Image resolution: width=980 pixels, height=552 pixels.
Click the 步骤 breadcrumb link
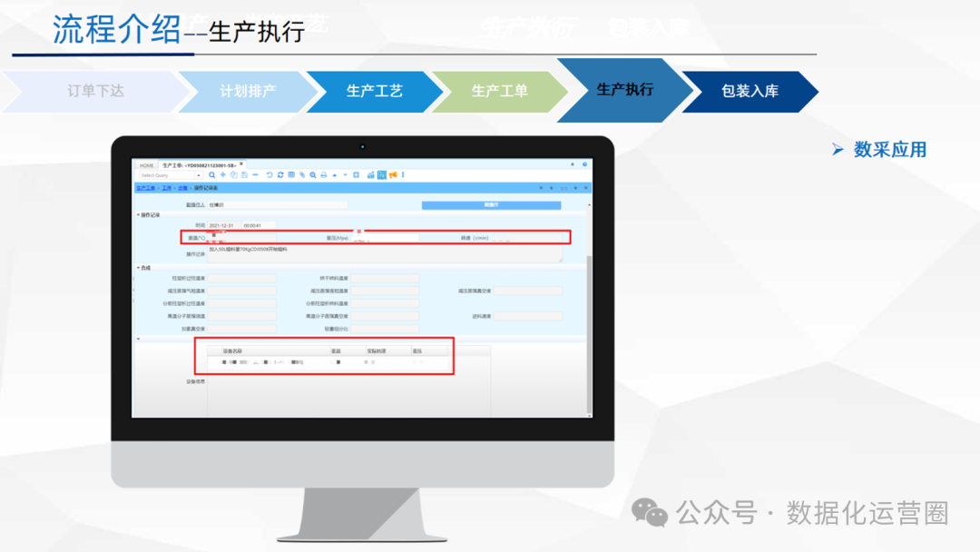[x=182, y=188]
